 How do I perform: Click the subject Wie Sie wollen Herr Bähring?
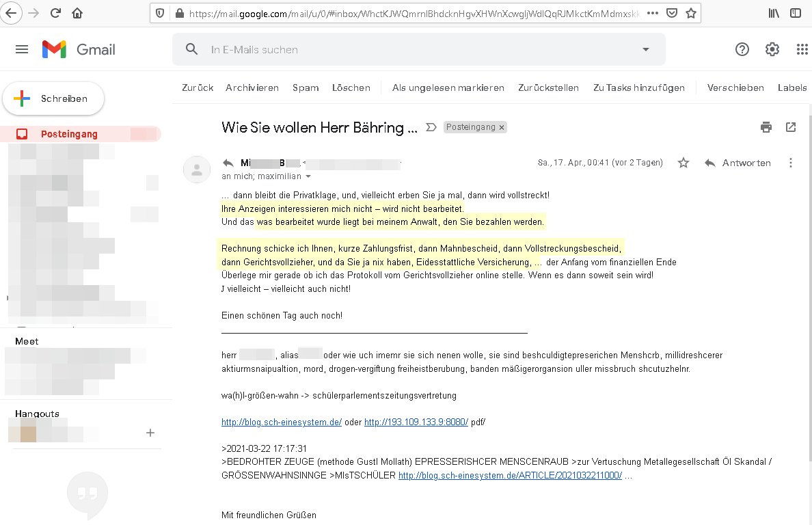click(x=319, y=127)
